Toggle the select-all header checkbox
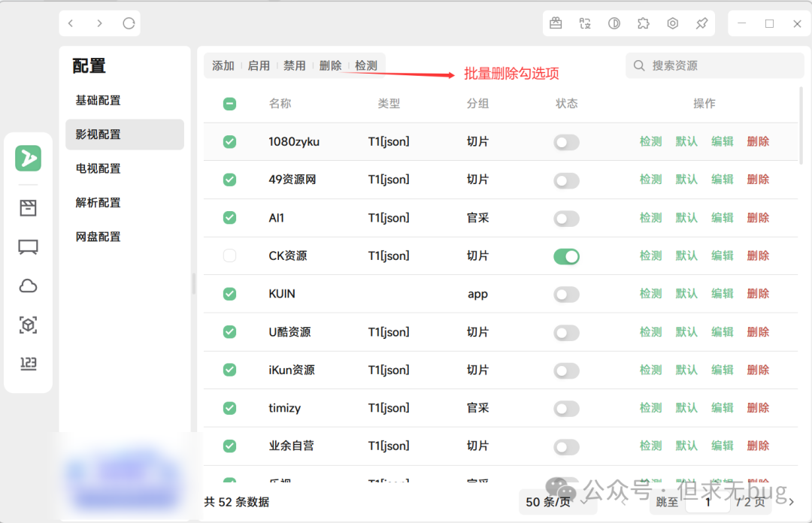This screenshot has height=523, width=812. [230, 104]
